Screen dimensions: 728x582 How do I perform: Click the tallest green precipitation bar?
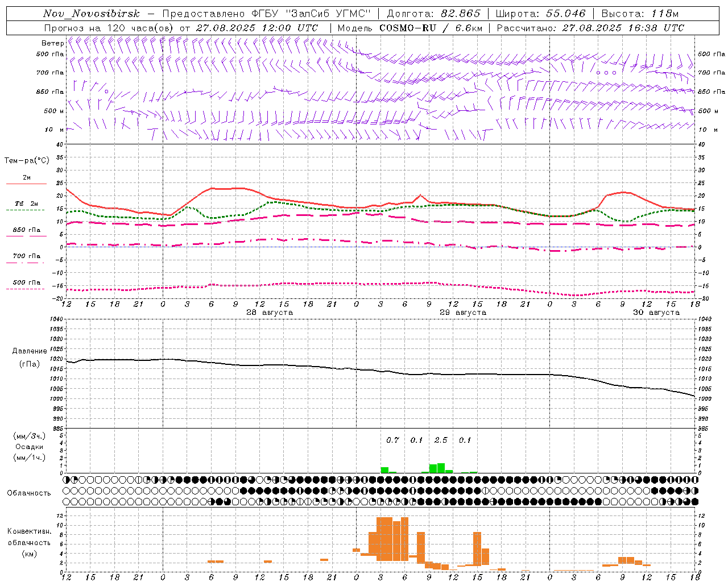tap(441, 468)
